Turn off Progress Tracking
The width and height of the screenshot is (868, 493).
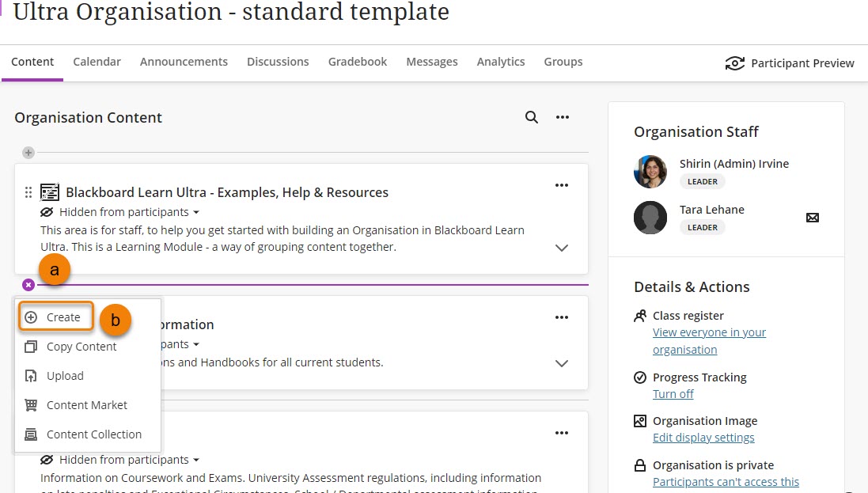[x=673, y=394]
